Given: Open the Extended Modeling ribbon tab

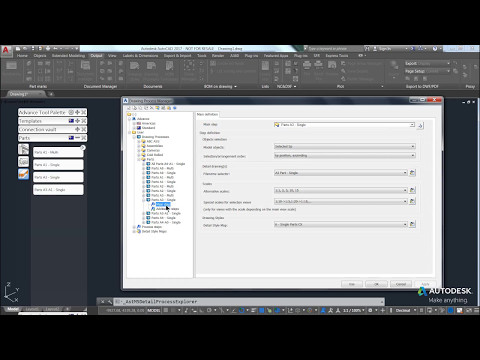Looking at the screenshot, I should point(68,56).
